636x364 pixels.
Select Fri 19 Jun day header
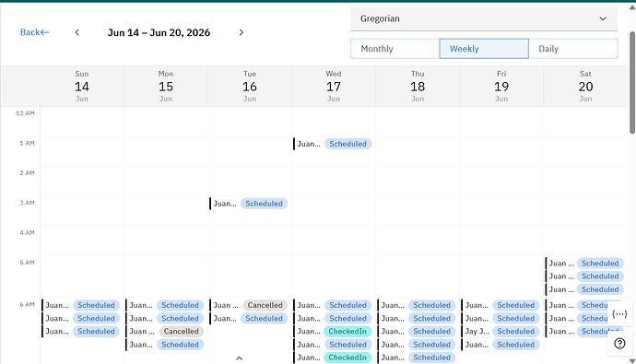[501, 87]
